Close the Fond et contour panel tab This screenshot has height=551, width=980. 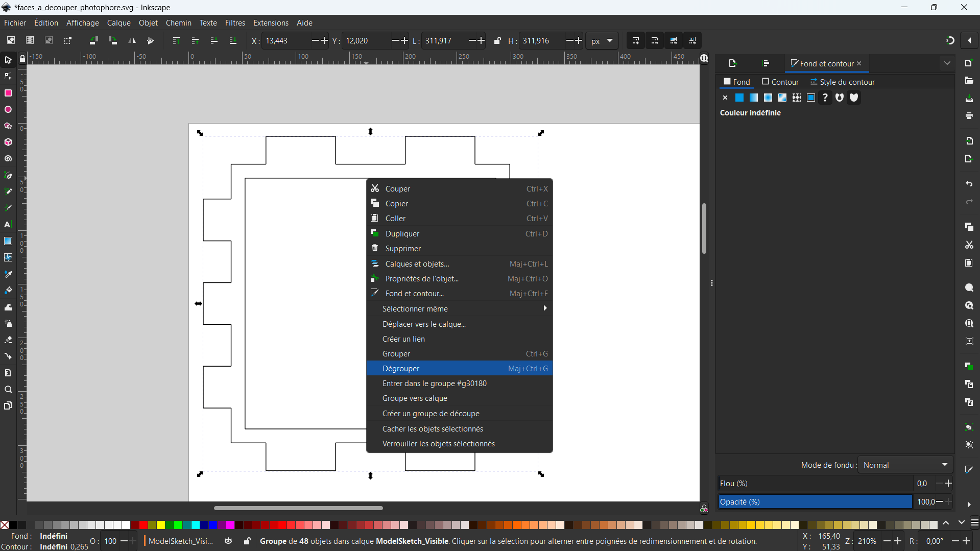click(x=859, y=63)
